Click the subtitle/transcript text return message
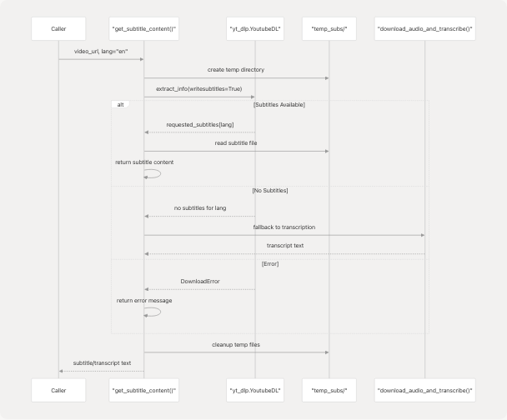This screenshot has height=420, width=507. tap(102, 363)
